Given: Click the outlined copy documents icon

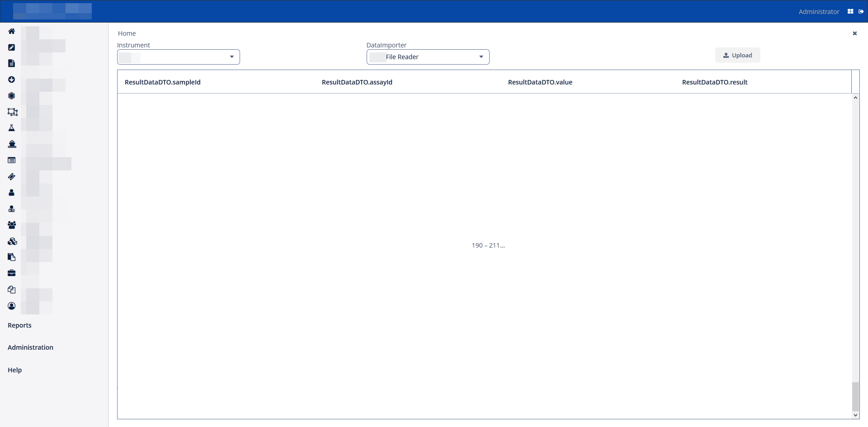Looking at the screenshot, I should pyautogui.click(x=12, y=290).
